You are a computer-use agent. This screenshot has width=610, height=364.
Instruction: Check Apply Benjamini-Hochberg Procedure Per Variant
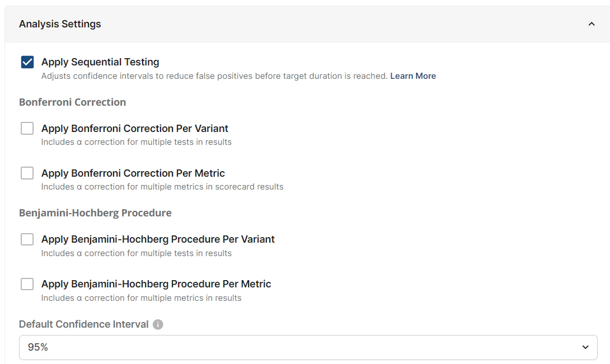pyautogui.click(x=27, y=239)
